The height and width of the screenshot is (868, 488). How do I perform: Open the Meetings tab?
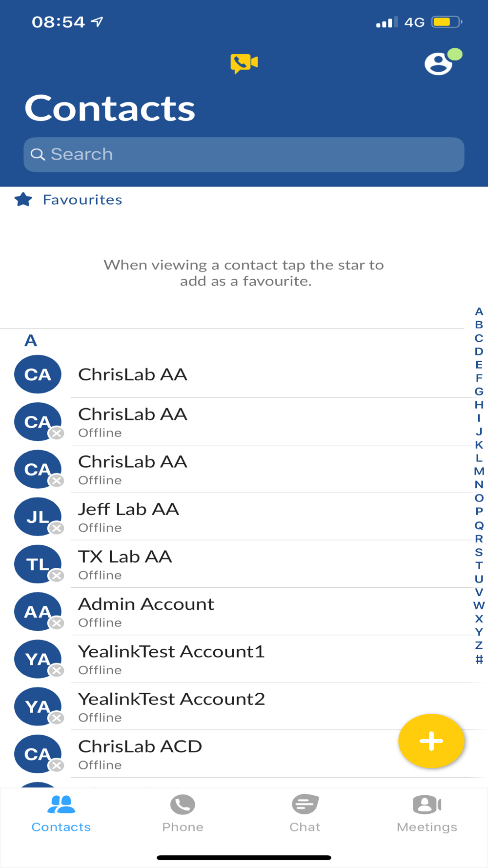(427, 813)
